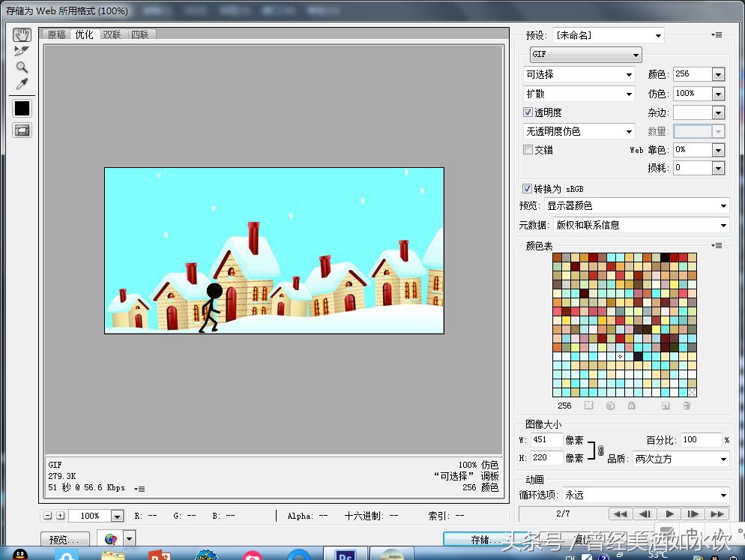This screenshot has height=560, width=745.
Task: Select the Zoom magnifier tool
Action: (x=22, y=67)
